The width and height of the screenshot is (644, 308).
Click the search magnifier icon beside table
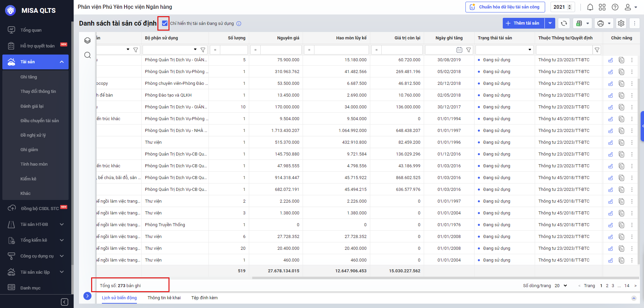[x=87, y=55]
